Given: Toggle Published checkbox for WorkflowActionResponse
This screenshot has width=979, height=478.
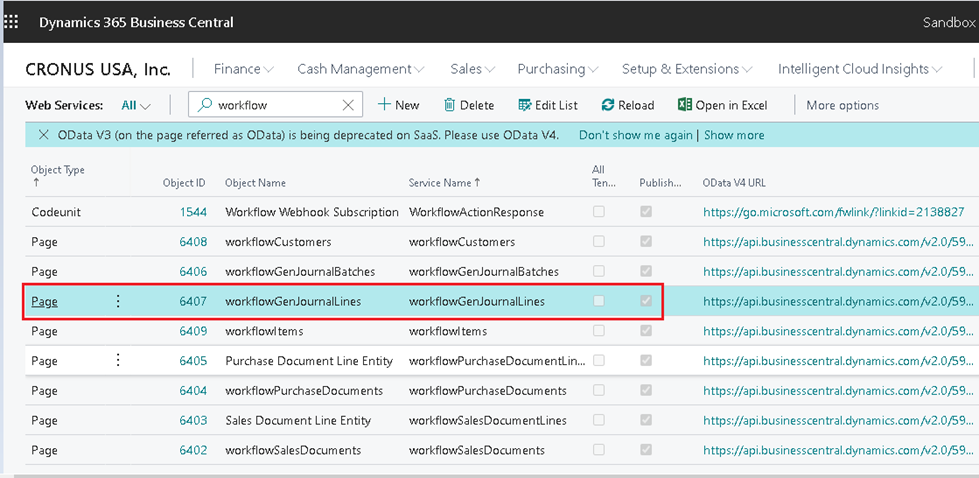Looking at the screenshot, I should point(646,212).
